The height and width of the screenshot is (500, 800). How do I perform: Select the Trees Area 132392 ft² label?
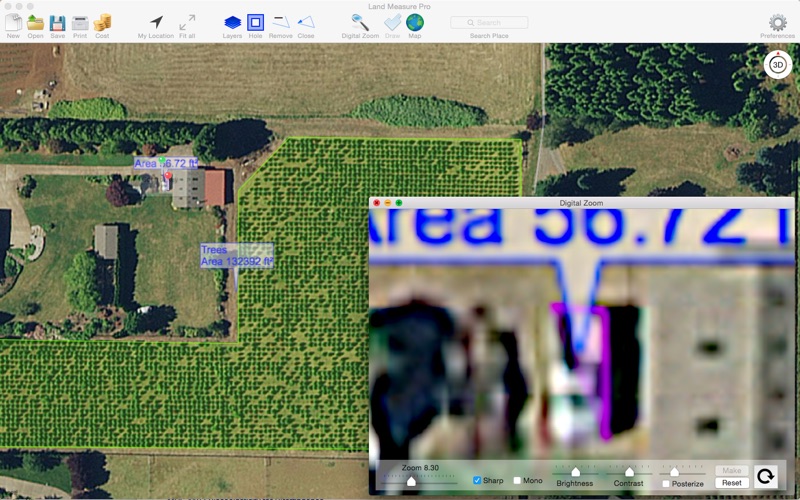[237, 256]
